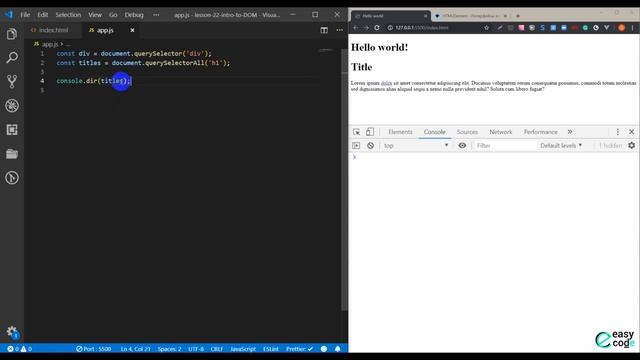This screenshot has width=640, height=360.
Task: Open a new browser tab
Action: point(518,16)
